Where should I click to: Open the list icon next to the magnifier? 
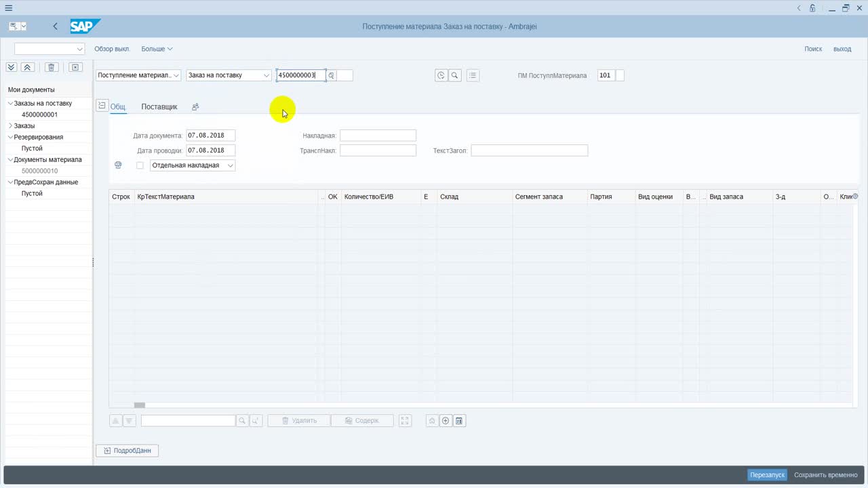click(473, 75)
